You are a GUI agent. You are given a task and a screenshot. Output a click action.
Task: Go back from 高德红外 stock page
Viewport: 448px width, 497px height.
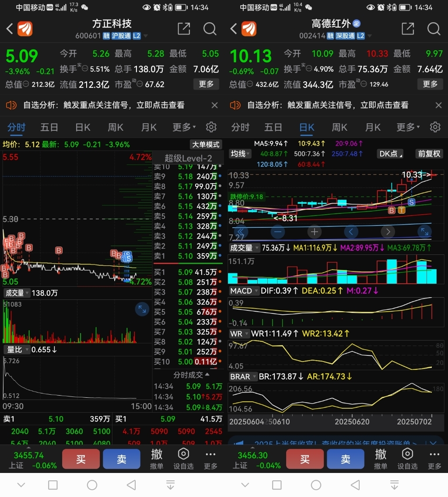[x=234, y=28]
